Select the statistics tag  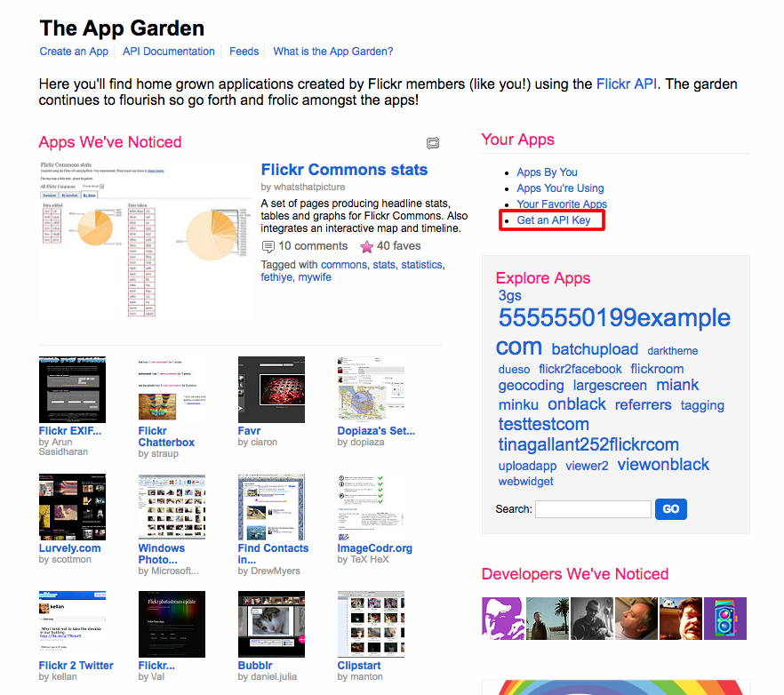point(421,265)
